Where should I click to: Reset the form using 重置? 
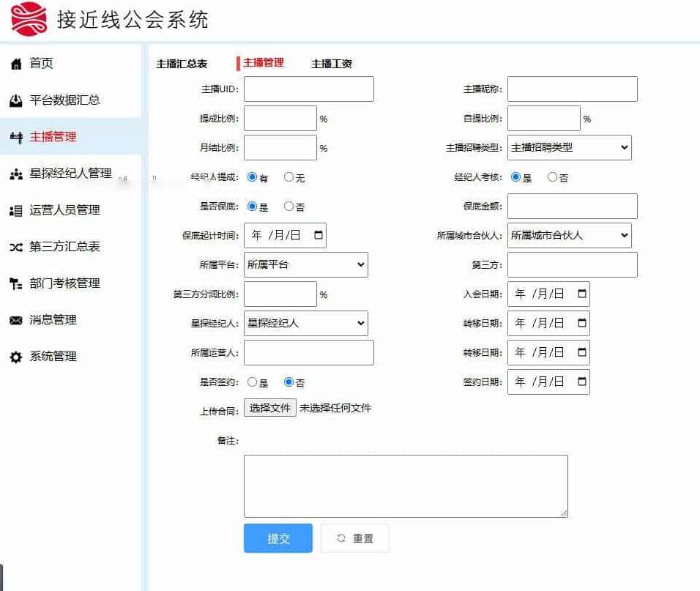click(x=354, y=538)
